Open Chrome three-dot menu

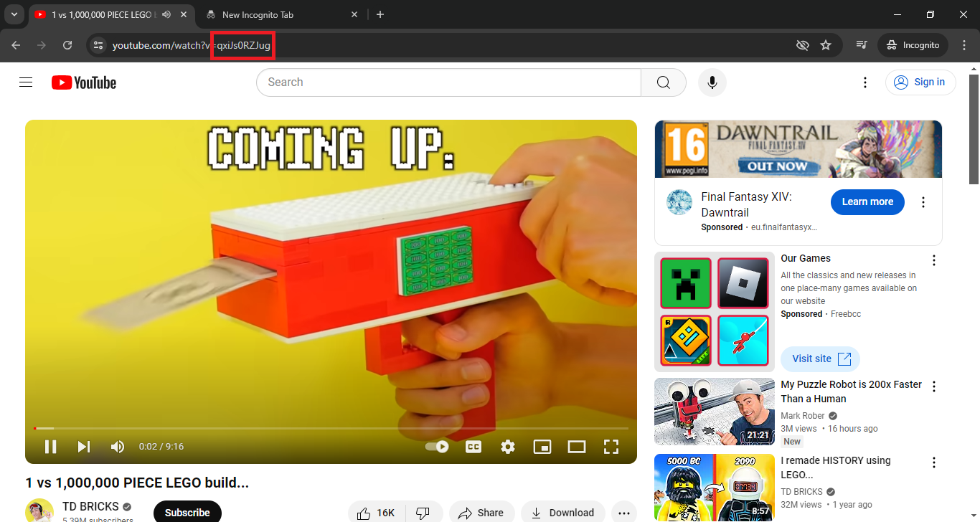pos(963,45)
